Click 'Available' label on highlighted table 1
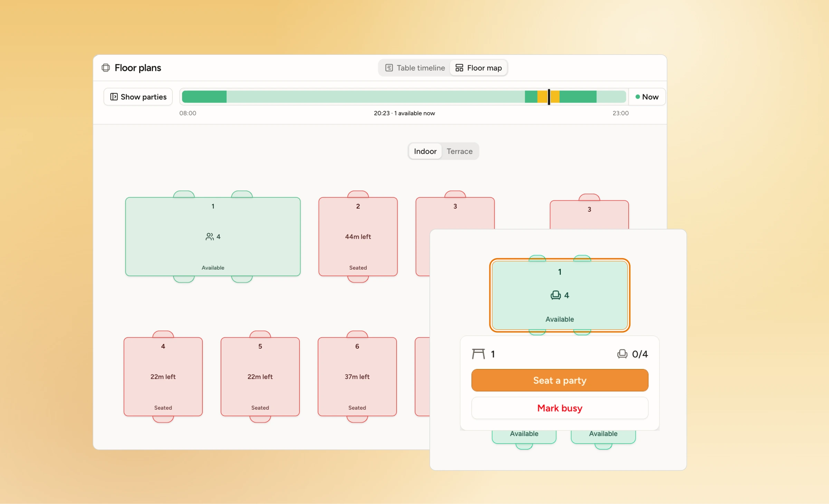 tap(560, 319)
